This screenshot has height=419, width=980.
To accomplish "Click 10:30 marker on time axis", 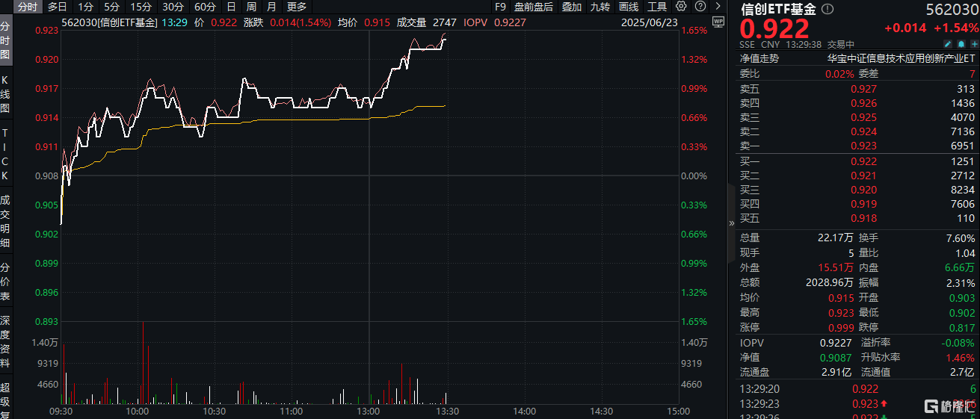I will coord(214,411).
